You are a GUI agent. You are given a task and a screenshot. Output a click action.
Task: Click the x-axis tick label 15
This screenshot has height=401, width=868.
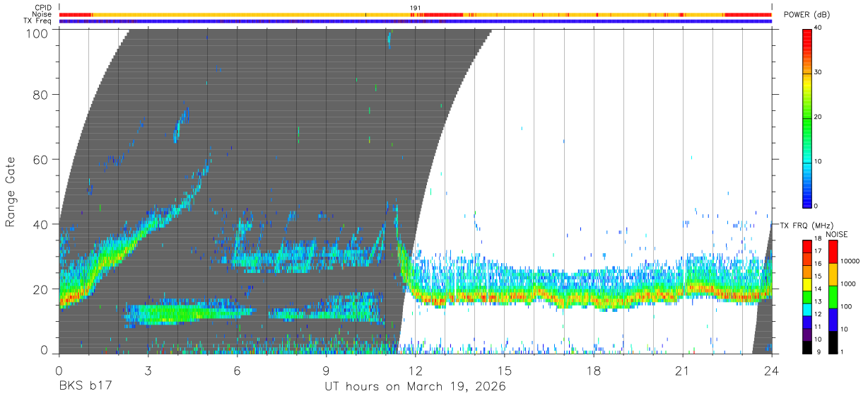click(x=504, y=370)
